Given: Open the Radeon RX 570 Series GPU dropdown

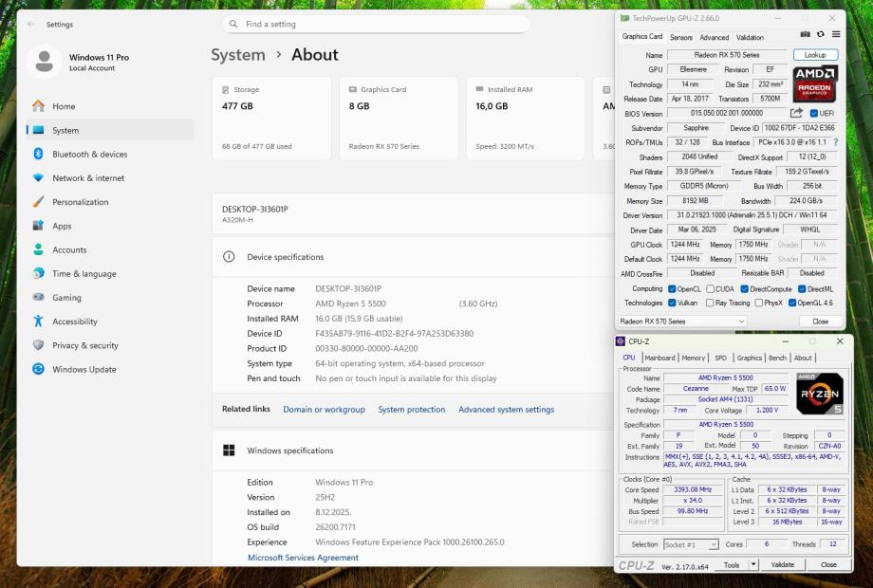Looking at the screenshot, I should click(683, 322).
